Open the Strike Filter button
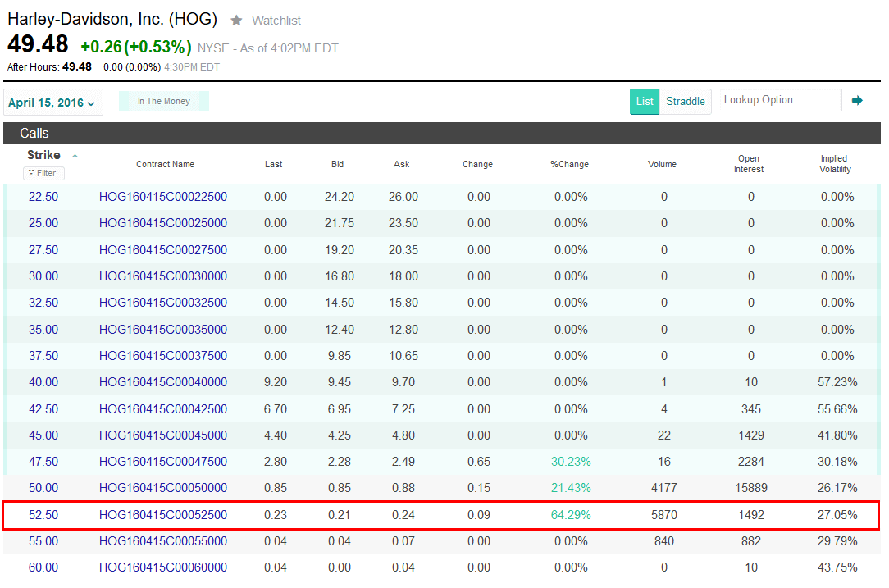 (43, 174)
